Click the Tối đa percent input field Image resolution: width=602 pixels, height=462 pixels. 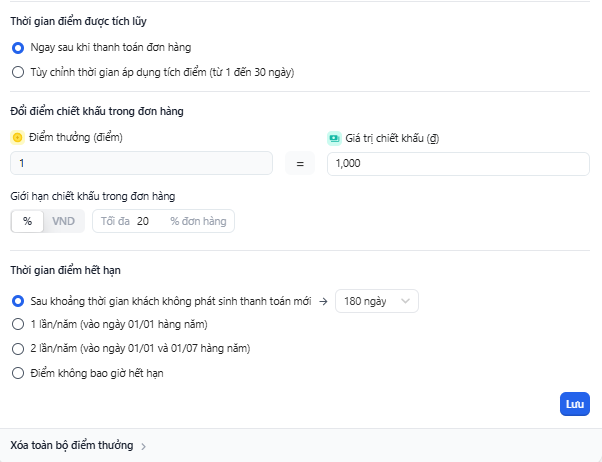148,221
